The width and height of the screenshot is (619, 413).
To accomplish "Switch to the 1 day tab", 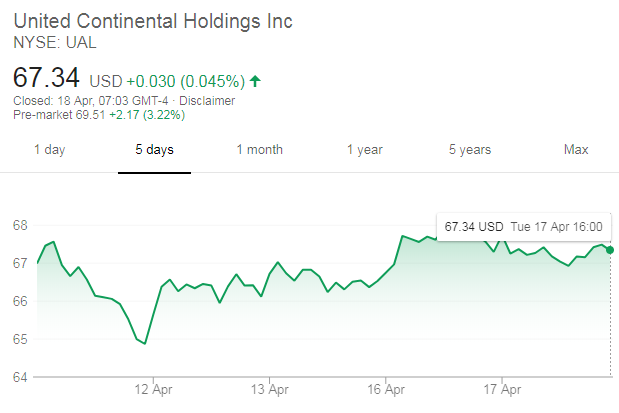I will pyautogui.click(x=49, y=150).
